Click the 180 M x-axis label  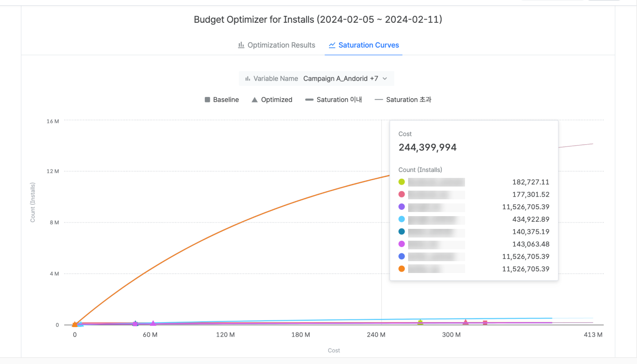[x=301, y=335]
